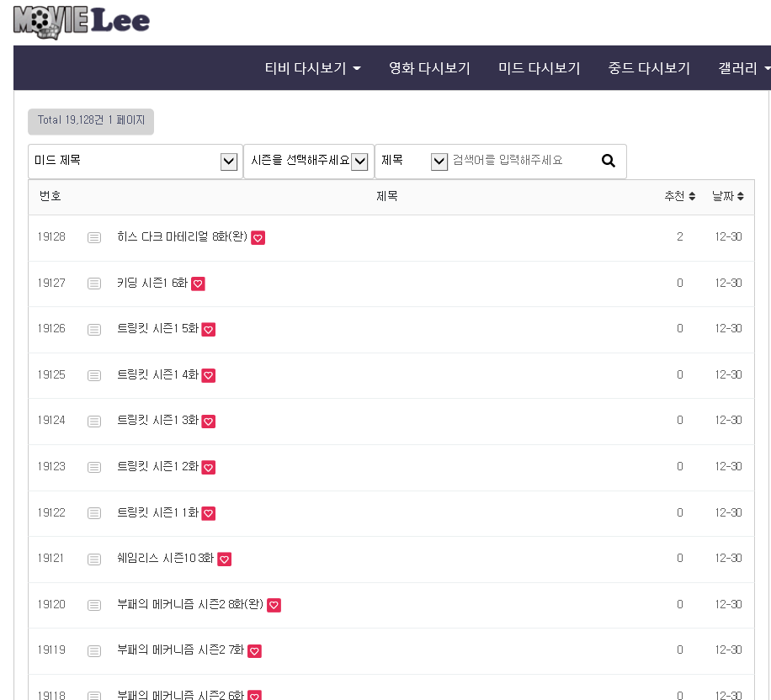The image size is (771, 700).
Task: Open the 제목 search type dropdown
Action: pyautogui.click(x=413, y=161)
